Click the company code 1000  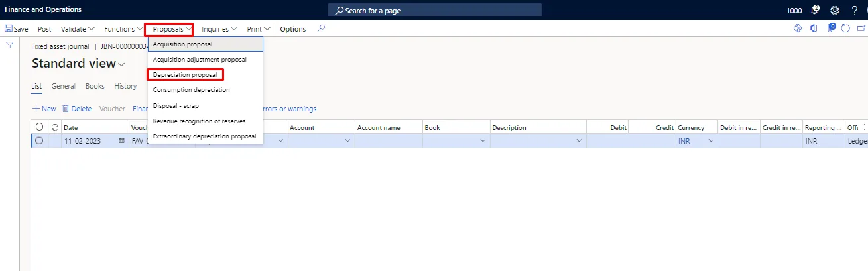[x=794, y=11]
